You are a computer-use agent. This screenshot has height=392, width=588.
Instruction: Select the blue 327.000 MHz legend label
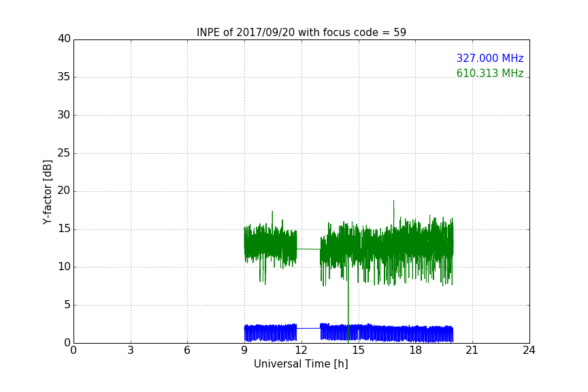[490, 58]
